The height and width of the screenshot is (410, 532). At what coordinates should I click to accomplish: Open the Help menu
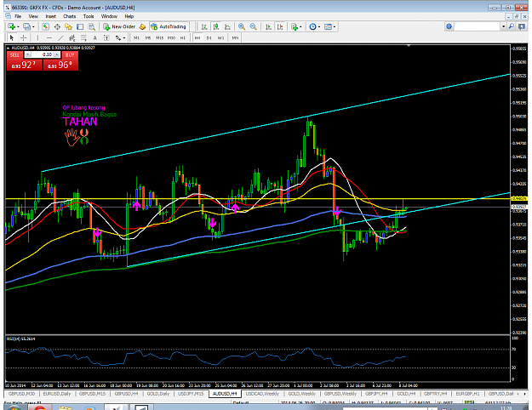[129, 16]
